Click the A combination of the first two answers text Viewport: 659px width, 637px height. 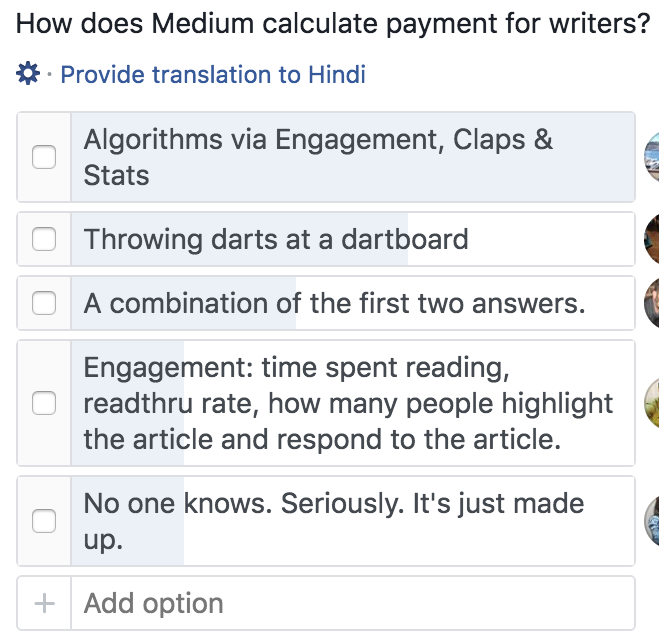point(334,303)
